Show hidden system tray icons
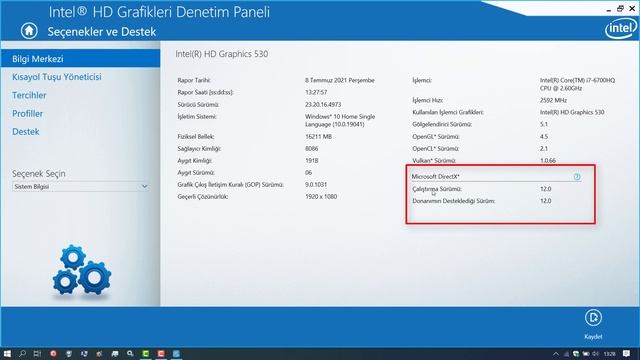This screenshot has width=640, height=360. [x=556, y=354]
